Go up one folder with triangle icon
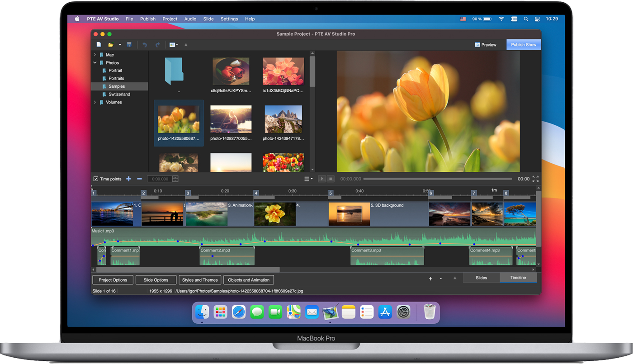The height and width of the screenshot is (364, 633). tap(186, 45)
